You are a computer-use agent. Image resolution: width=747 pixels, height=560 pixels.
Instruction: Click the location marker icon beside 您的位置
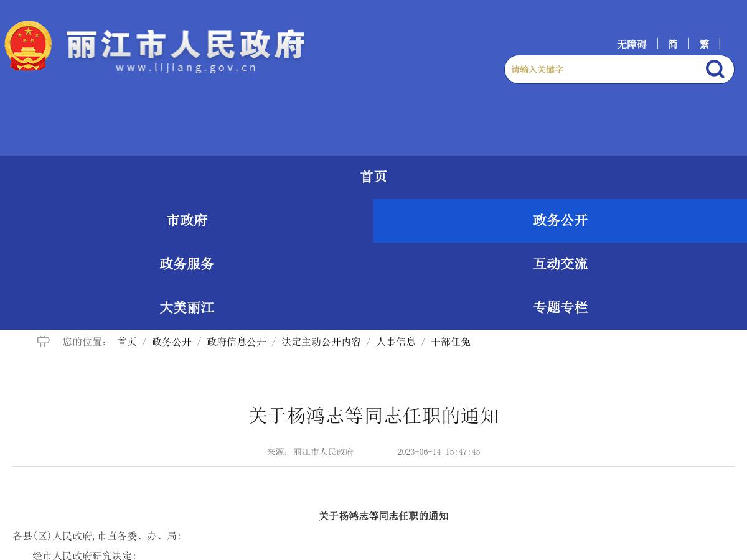point(43,341)
